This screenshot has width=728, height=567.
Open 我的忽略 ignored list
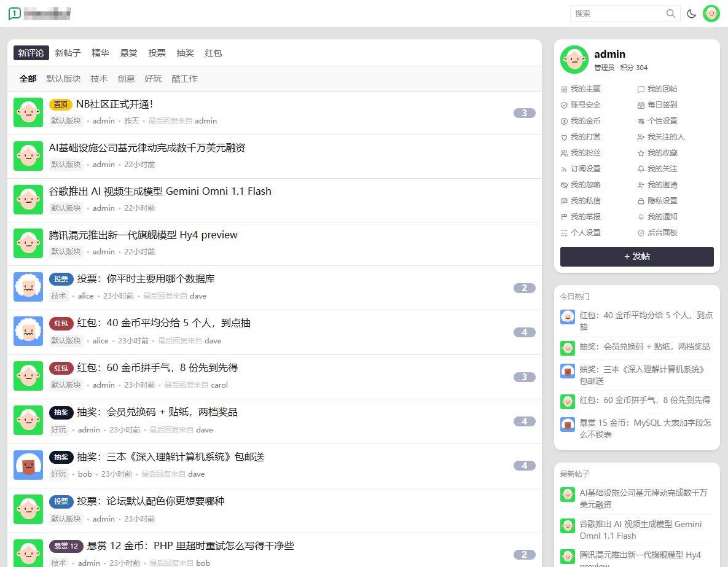tap(581, 185)
